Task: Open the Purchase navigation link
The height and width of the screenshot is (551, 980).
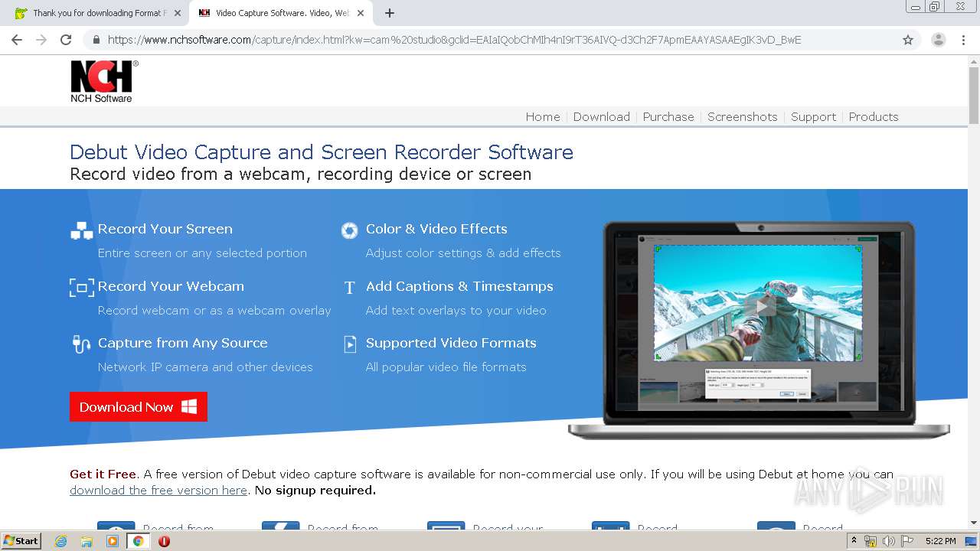Action: pyautogui.click(x=668, y=116)
